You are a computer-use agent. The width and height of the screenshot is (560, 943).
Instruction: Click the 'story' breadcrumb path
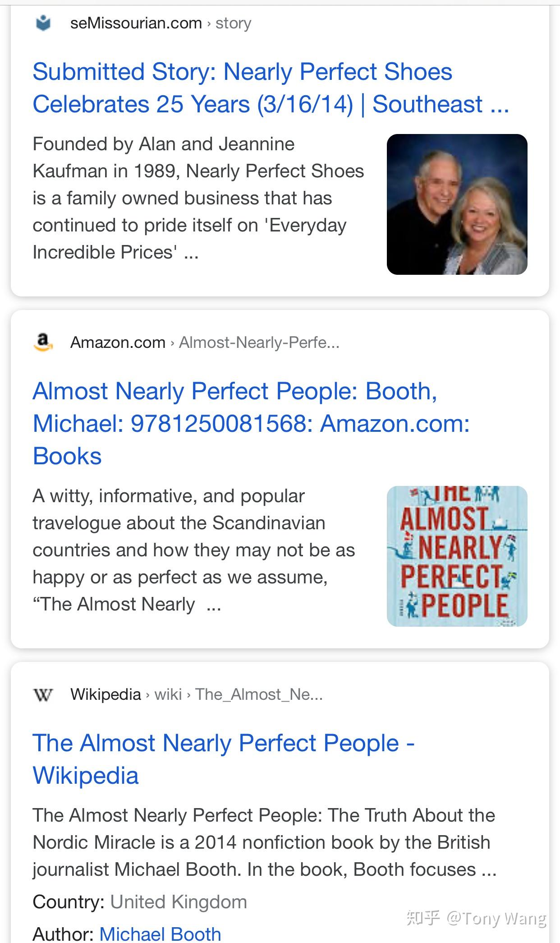coord(233,23)
